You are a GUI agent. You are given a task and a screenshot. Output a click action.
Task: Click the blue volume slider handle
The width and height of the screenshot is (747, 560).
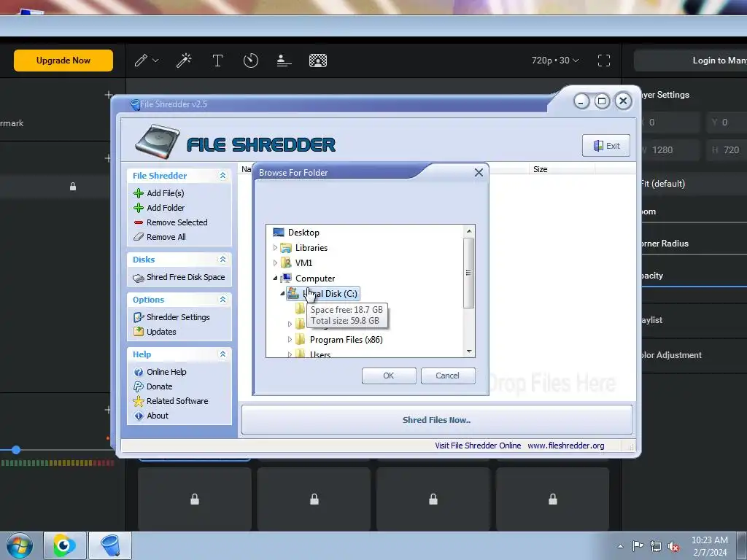[16, 449]
